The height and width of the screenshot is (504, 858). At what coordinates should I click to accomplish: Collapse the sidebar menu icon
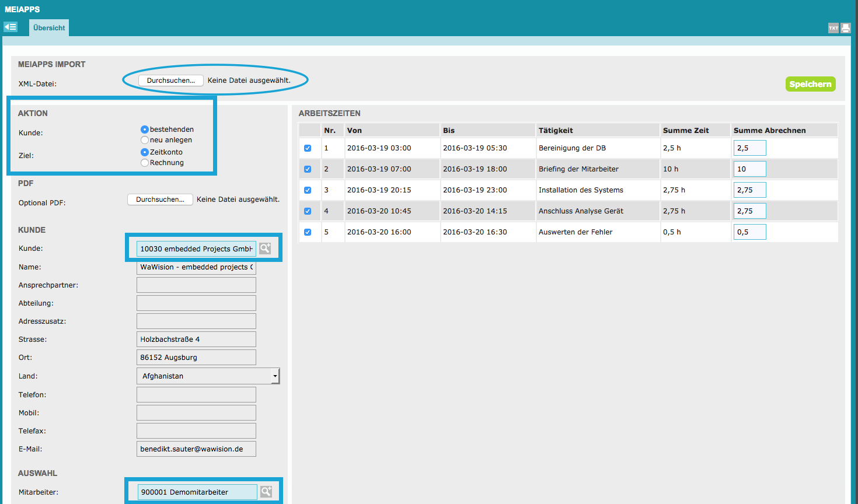click(x=11, y=27)
